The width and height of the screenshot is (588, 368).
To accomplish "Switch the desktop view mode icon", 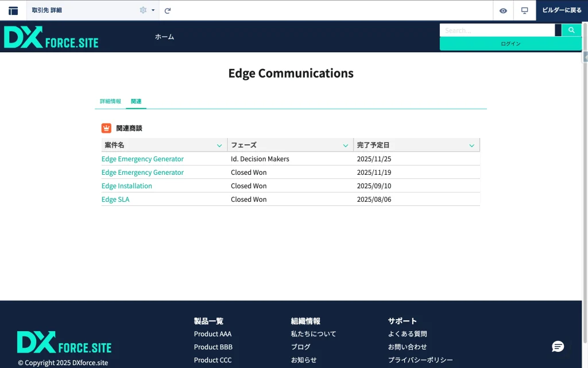I will click(524, 10).
